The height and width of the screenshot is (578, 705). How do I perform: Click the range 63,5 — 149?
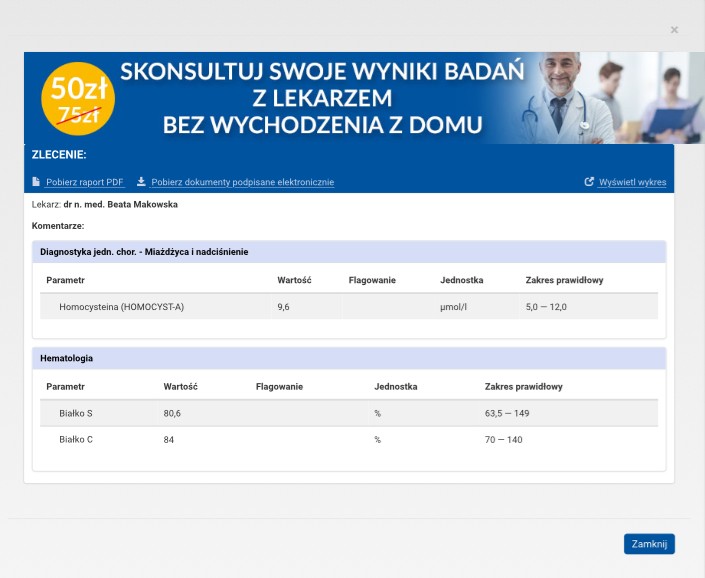tap(507, 413)
